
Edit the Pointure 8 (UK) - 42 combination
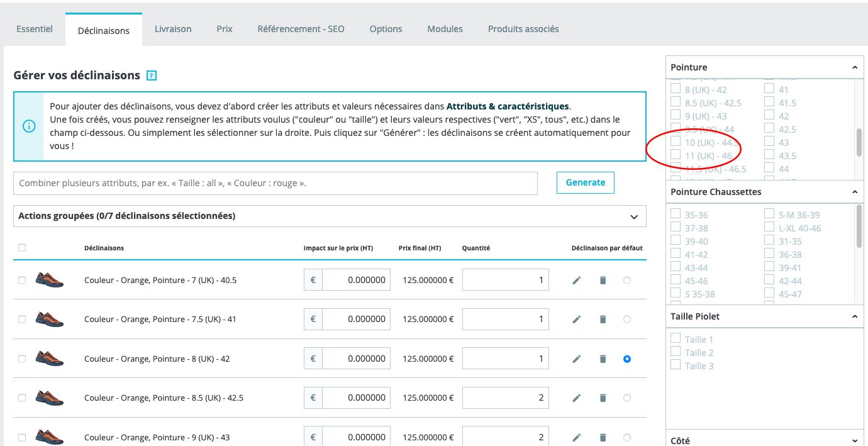(577, 359)
